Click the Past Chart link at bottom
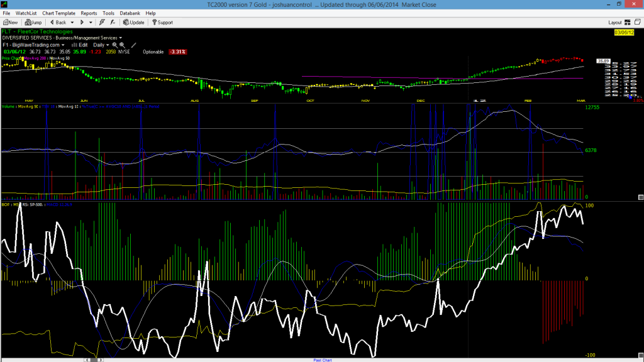This screenshot has height=362, width=644. tap(323, 360)
